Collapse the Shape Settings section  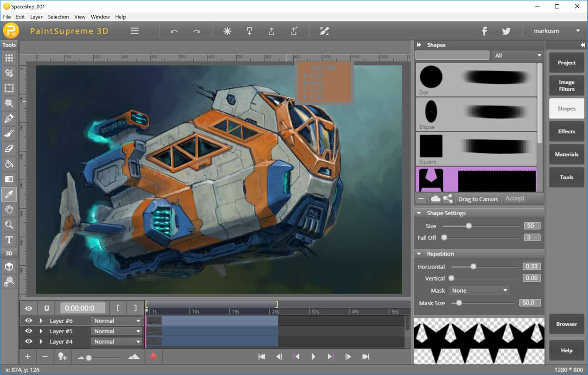pos(419,213)
